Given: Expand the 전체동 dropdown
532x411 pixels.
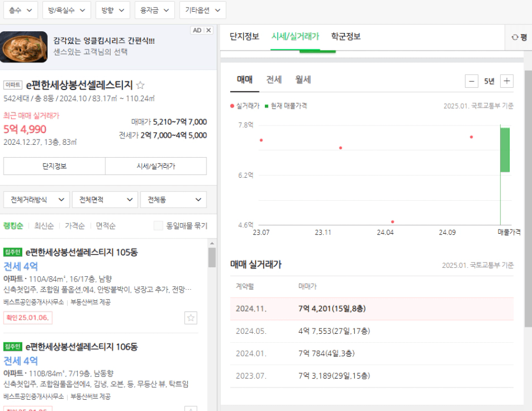Looking at the screenshot, I should point(174,200).
